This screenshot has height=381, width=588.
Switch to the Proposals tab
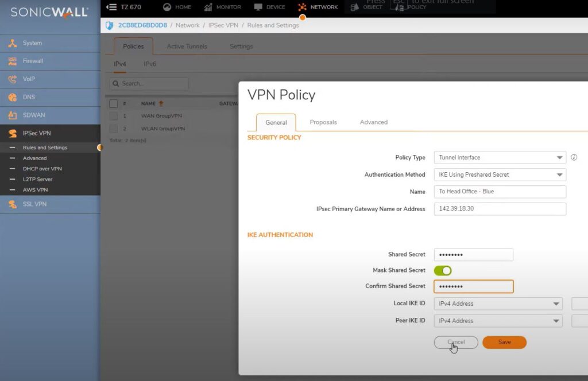323,122
